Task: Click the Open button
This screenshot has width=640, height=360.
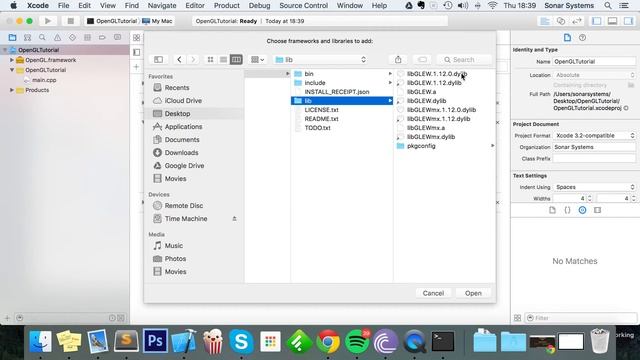Action: point(473,293)
